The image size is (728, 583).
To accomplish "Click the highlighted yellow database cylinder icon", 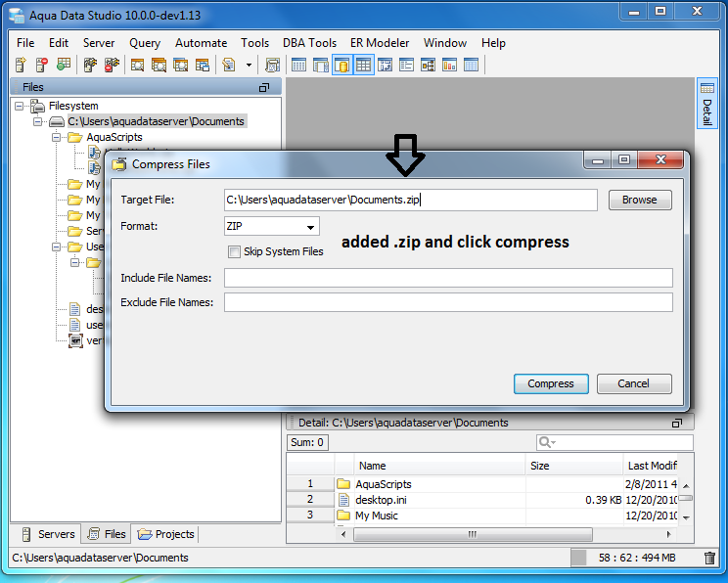I will click(342, 65).
